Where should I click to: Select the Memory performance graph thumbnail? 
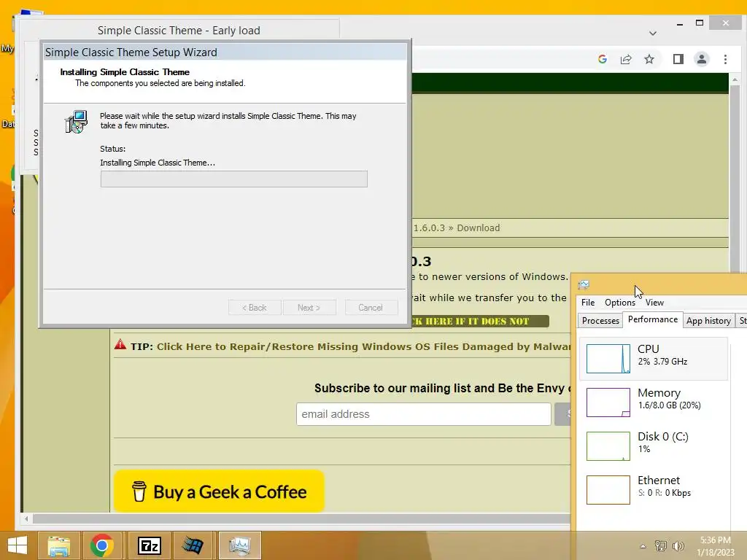(608, 402)
